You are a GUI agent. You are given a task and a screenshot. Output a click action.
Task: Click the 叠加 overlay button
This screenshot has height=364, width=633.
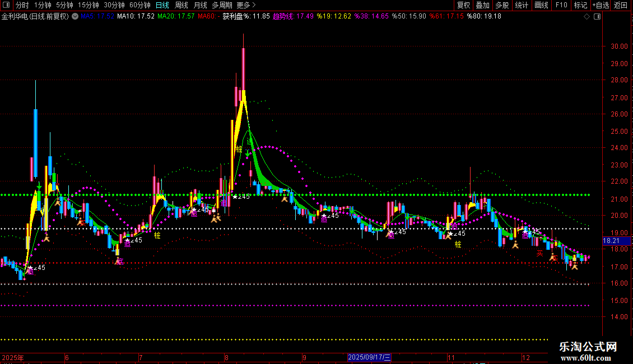click(482, 5)
